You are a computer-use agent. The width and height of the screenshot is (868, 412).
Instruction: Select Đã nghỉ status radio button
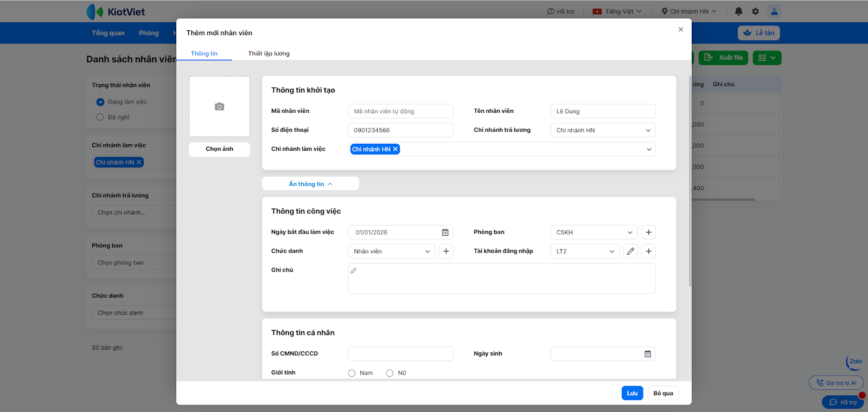tap(100, 117)
